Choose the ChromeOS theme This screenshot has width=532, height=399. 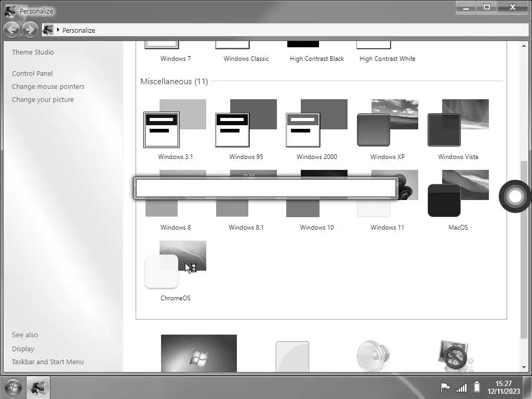tap(175, 264)
